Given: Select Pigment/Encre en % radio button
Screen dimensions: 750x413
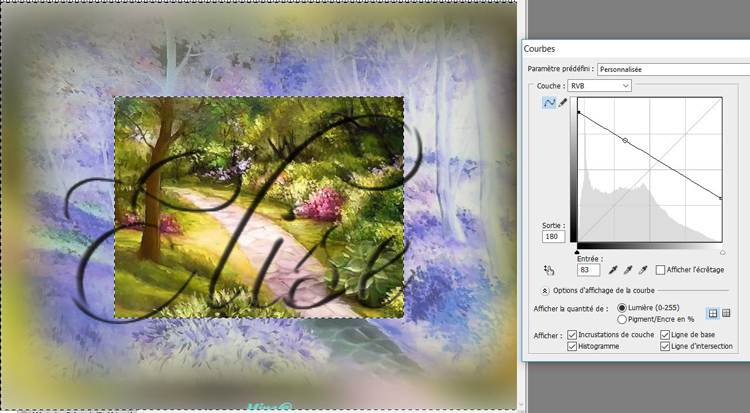Looking at the screenshot, I should [624, 318].
